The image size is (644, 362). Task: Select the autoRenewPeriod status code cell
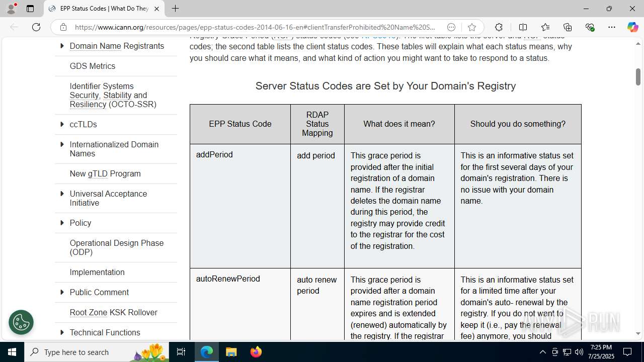pos(240,304)
